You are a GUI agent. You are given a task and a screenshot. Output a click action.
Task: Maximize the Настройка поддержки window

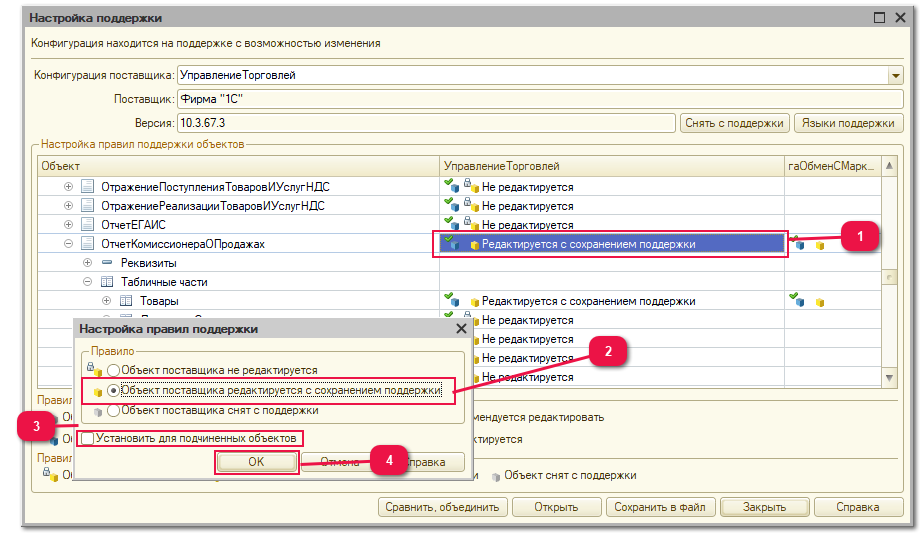pyautogui.click(x=879, y=18)
